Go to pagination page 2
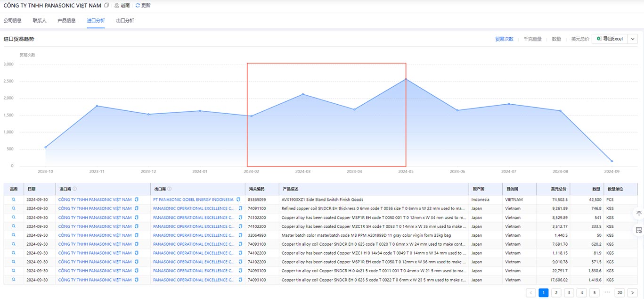Image resolution: width=644 pixels, height=299 pixels. tap(556, 293)
